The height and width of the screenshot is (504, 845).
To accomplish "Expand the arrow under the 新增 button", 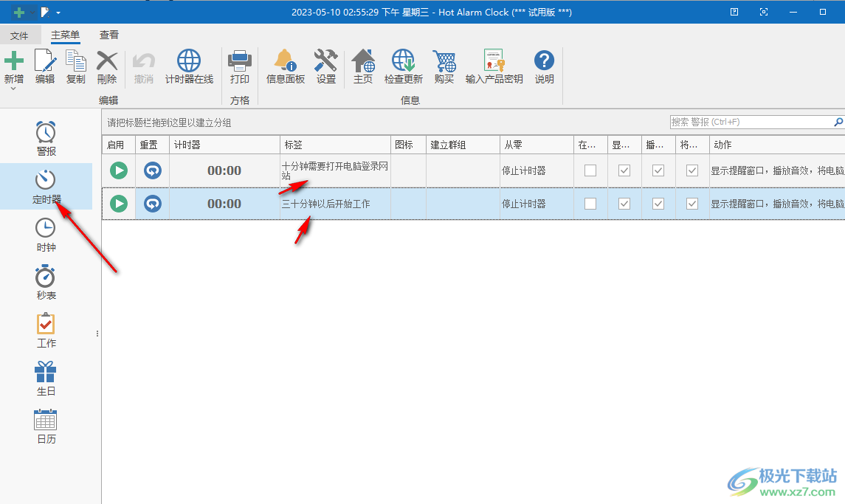I will pyautogui.click(x=14, y=89).
